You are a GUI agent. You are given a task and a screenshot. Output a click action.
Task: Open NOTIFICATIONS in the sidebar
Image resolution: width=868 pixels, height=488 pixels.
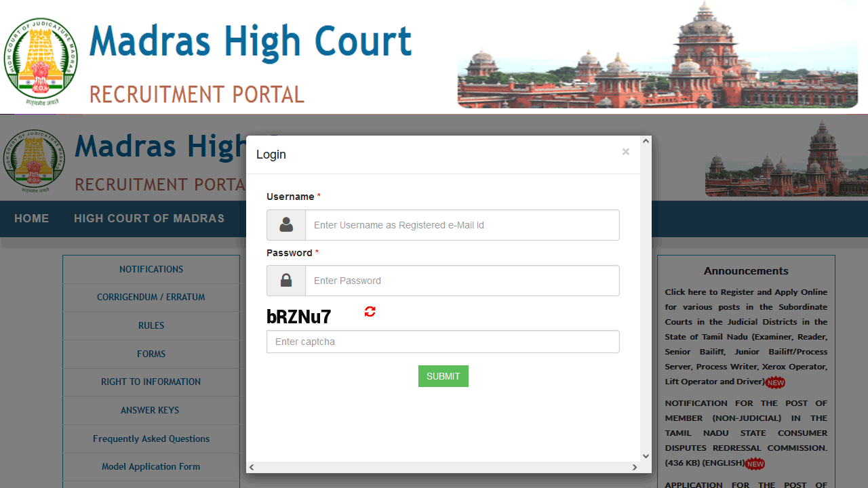151,269
